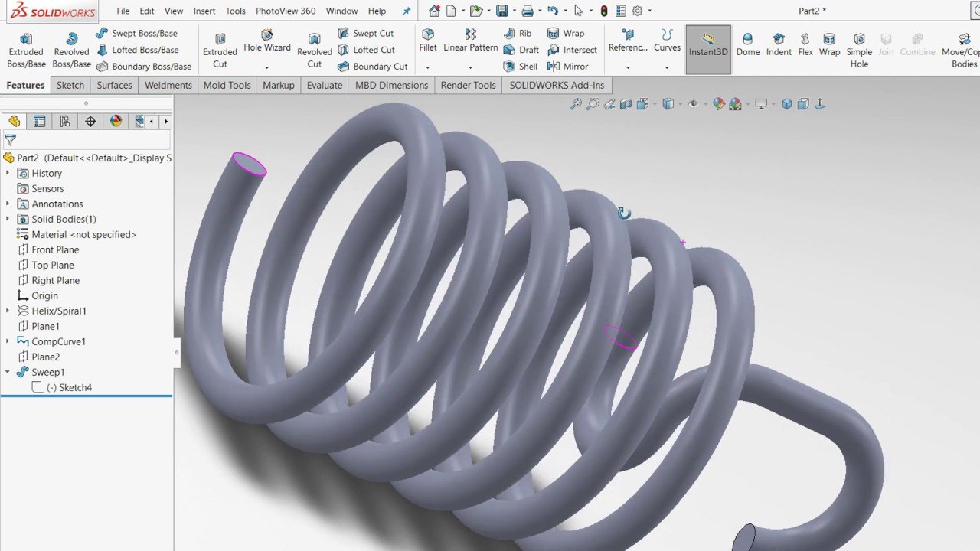Open the DisplayManager color wheel tab

(x=116, y=121)
